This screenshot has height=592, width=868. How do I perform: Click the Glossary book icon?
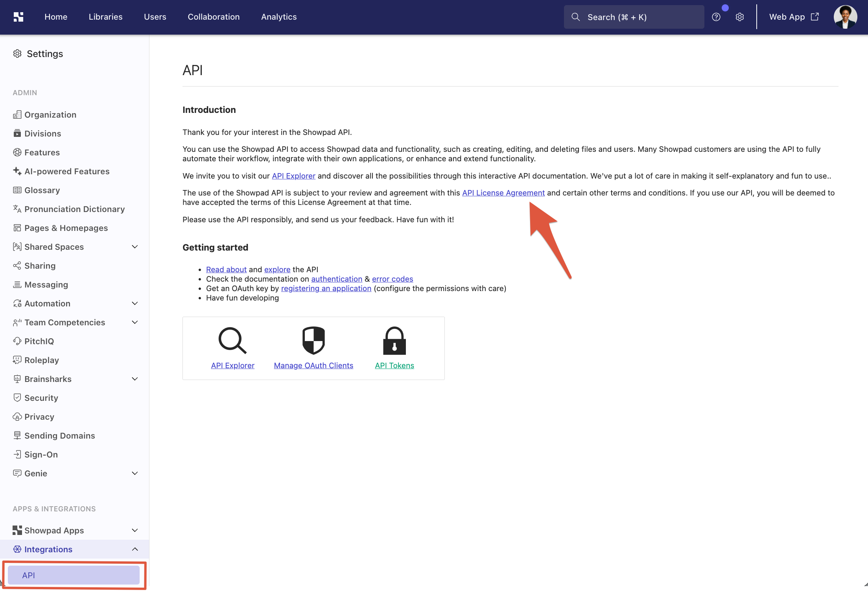point(17,190)
